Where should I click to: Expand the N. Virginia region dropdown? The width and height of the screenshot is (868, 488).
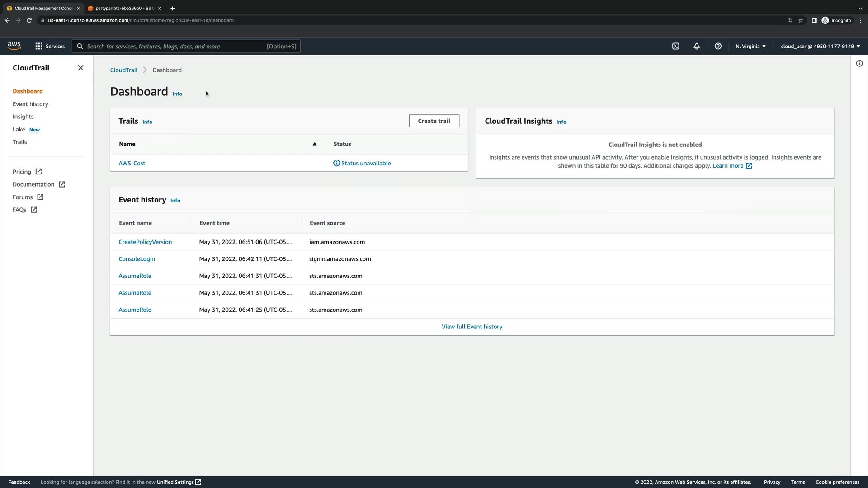[750, 46]
